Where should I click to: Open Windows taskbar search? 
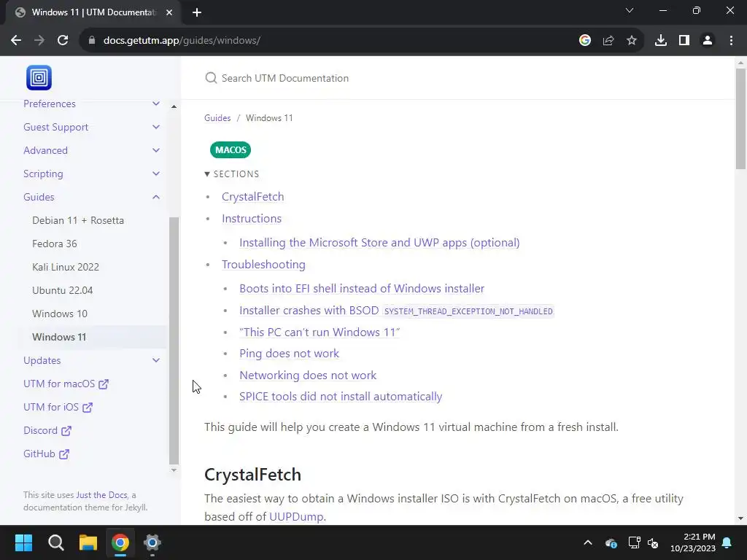[55, 542]
